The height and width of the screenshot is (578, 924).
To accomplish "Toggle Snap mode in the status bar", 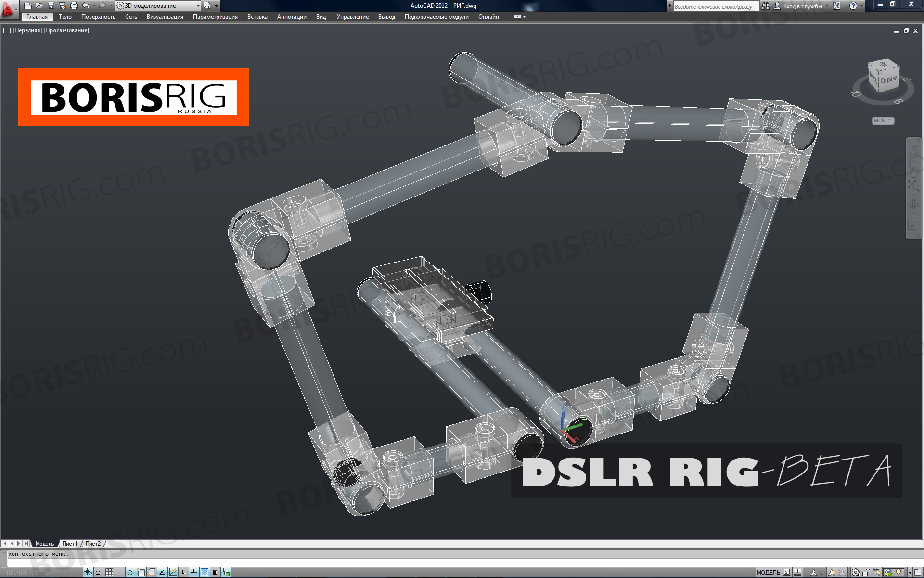I will pos(99,572).
